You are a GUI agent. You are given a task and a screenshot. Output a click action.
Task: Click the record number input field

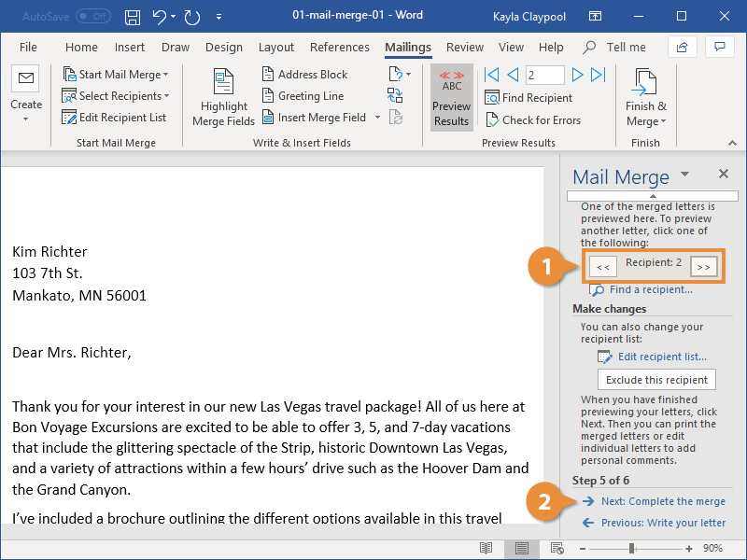[544, 75]
